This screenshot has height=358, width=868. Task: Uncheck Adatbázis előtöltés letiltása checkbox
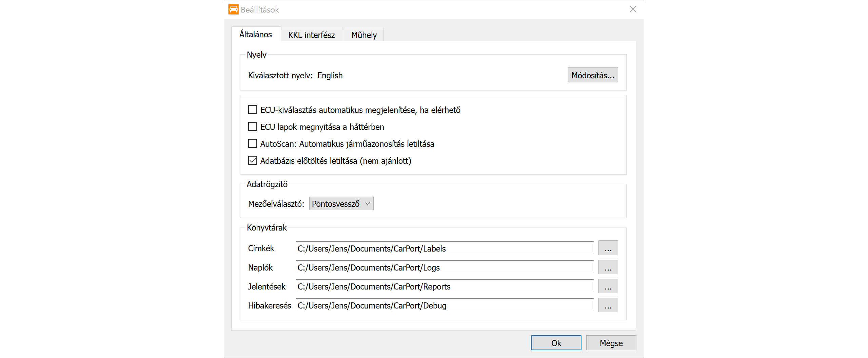pyautogui.click(x=253, y=161)
